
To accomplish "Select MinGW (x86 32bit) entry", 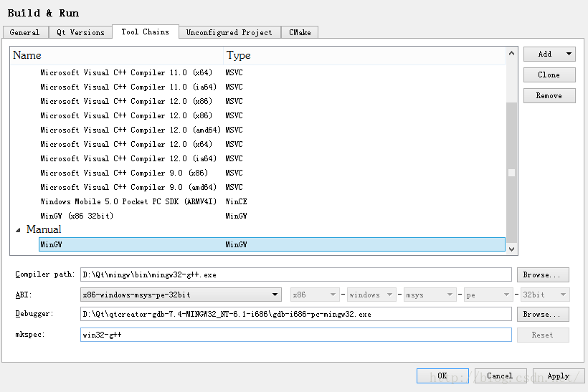I will point(272,216).
